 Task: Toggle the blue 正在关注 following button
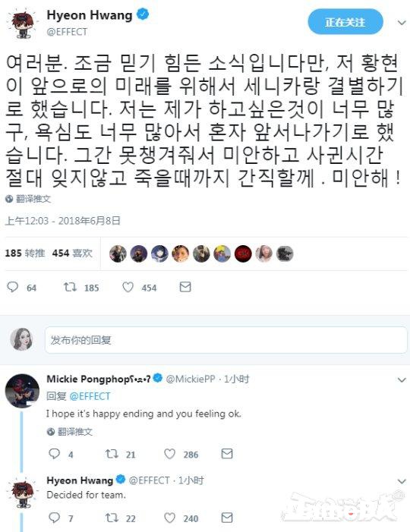[x=345, y=22]
